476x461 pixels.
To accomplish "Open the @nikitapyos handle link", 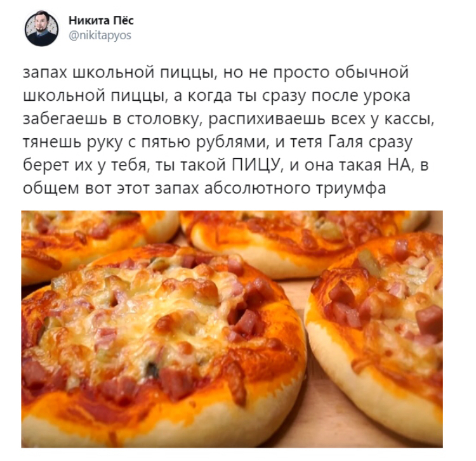I will click(x=100, y=35).
